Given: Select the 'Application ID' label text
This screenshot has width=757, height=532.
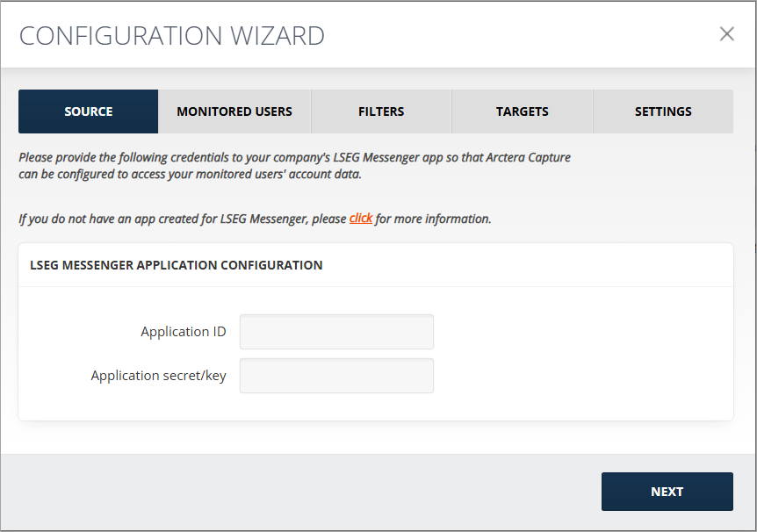Looking at the screenshot, I should [184, 332].
